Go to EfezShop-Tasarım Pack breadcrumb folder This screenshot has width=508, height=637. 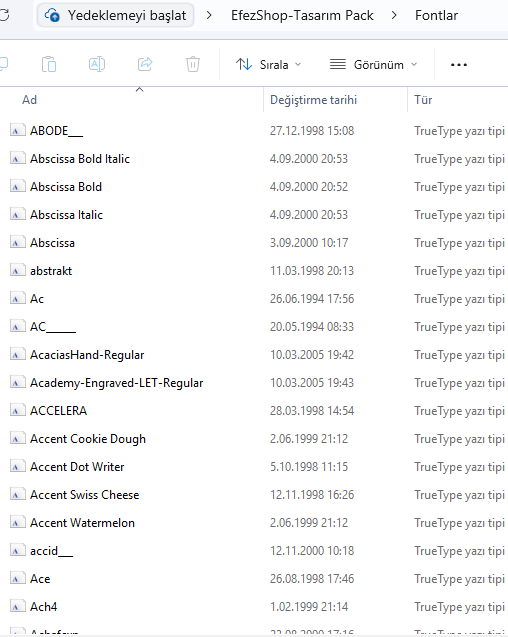coord(302,15)
